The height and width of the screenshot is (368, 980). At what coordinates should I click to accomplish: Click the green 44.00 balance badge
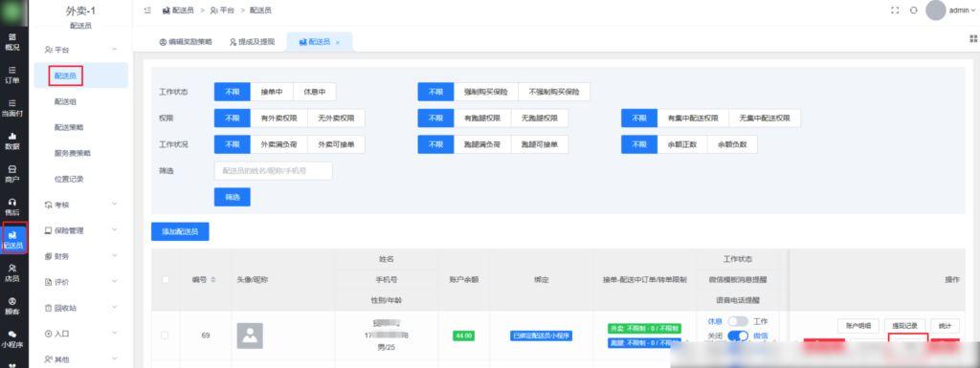click(464, 336)
